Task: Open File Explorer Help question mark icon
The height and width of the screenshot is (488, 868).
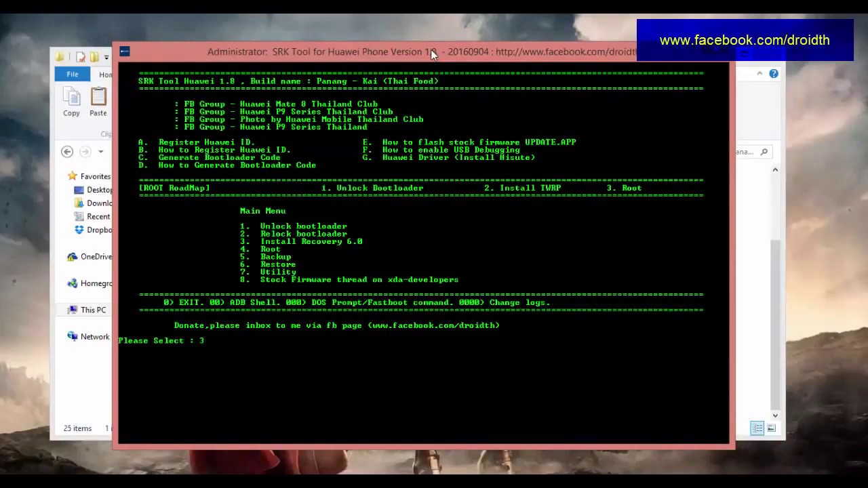Action: click(x=774, y=73)
